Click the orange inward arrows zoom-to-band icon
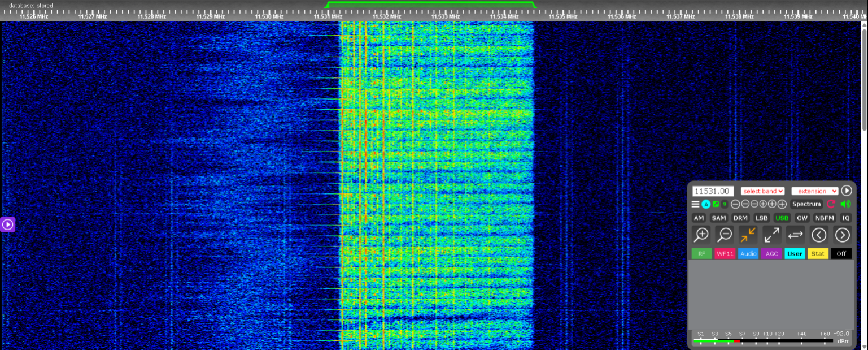 tap(748, 235)
